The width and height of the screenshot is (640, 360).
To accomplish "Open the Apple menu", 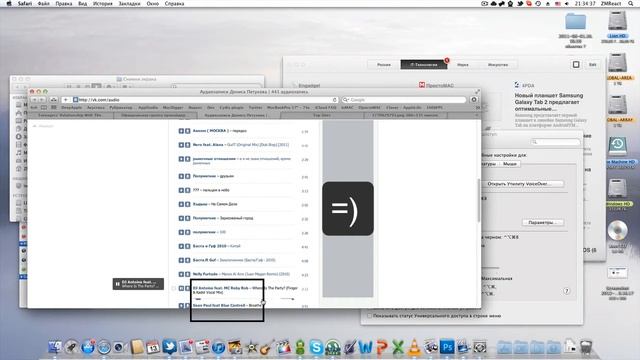I will (9, 3).
